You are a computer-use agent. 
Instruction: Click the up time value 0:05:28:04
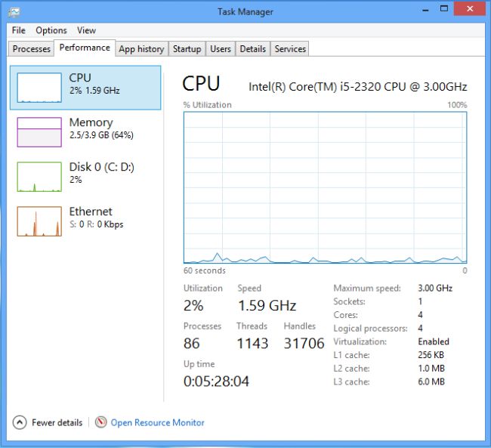point(216,382)
